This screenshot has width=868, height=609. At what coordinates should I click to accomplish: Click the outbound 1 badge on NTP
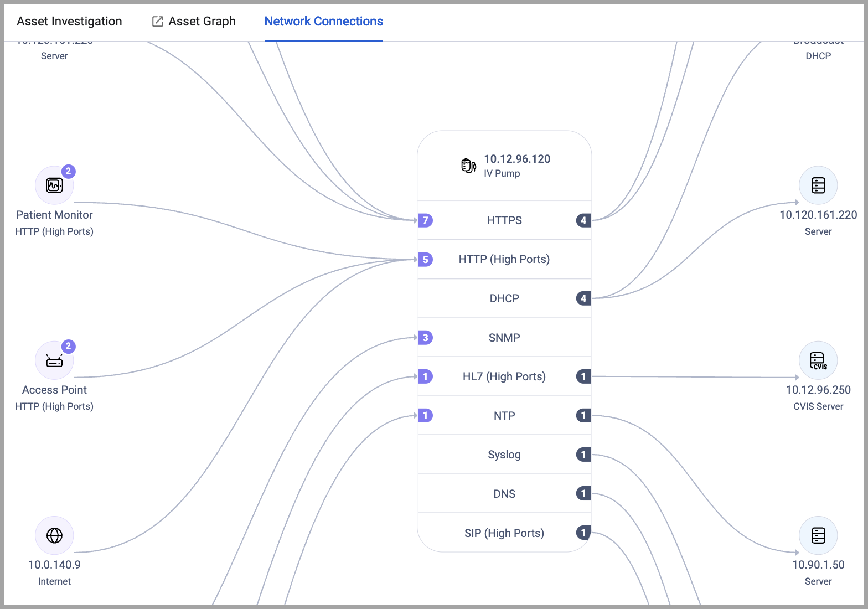[583, 415]
